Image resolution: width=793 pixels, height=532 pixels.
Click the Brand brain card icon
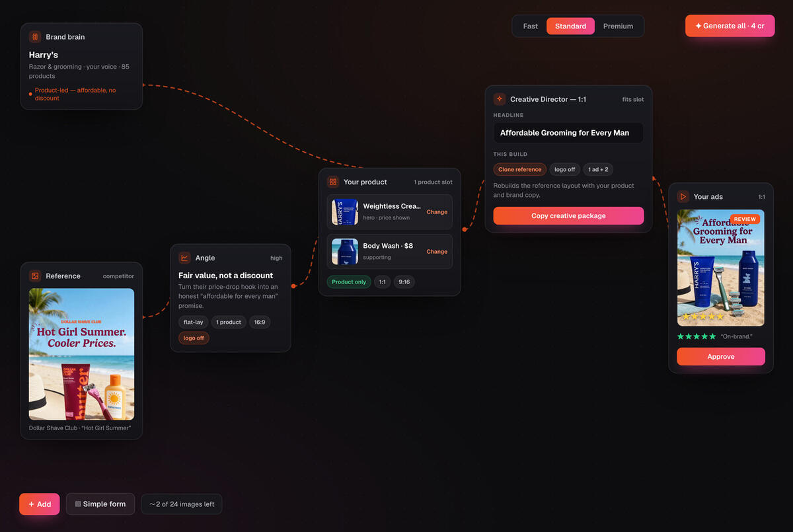coord(35,37)
